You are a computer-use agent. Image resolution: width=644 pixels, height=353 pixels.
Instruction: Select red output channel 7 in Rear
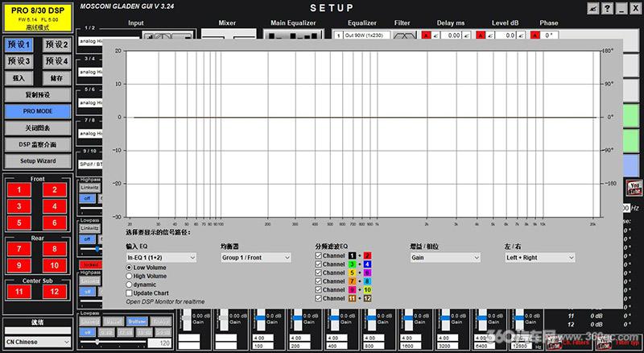point(19,249)
